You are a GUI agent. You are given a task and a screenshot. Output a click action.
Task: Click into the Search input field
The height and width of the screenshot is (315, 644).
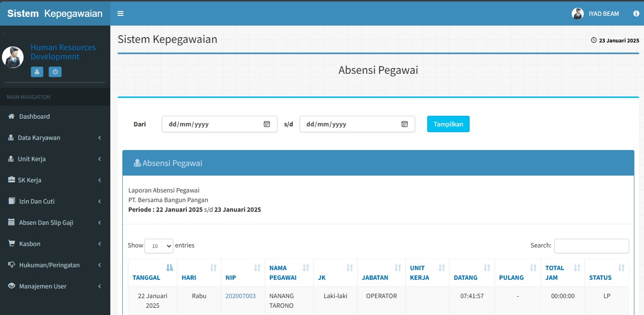591,246
